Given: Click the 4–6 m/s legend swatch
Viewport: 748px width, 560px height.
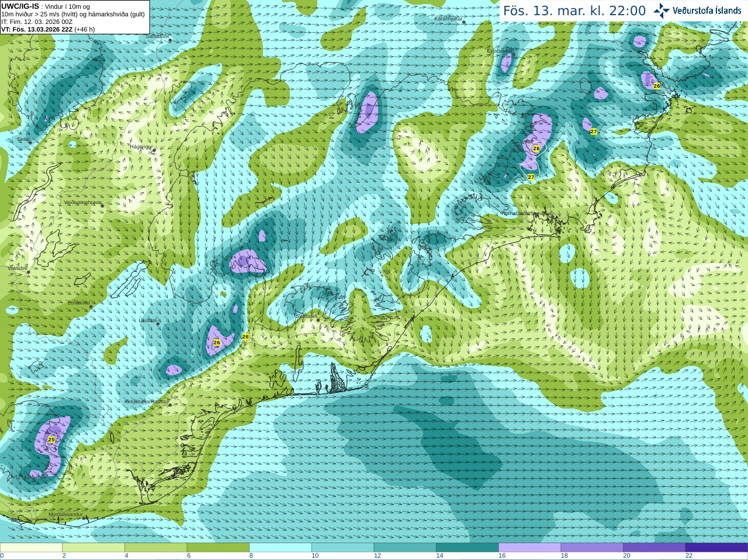Looking at the screenshot, I should [155, 547].
